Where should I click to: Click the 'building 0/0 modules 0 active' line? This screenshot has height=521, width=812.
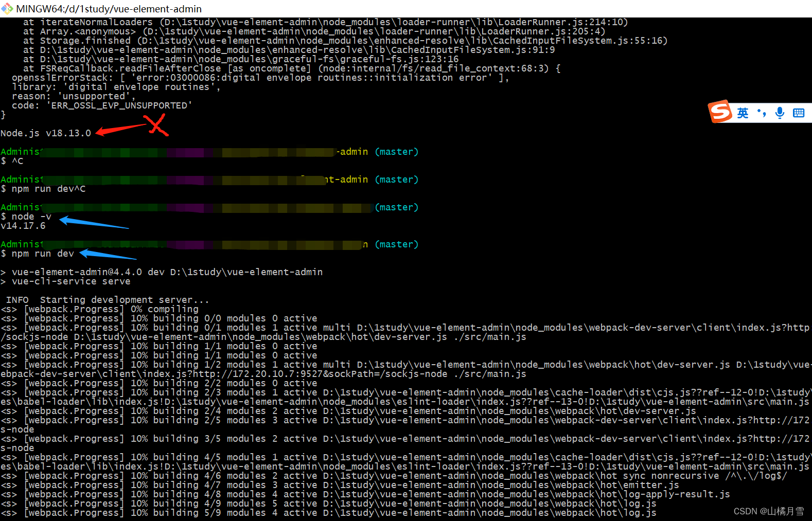coord(159,318)
